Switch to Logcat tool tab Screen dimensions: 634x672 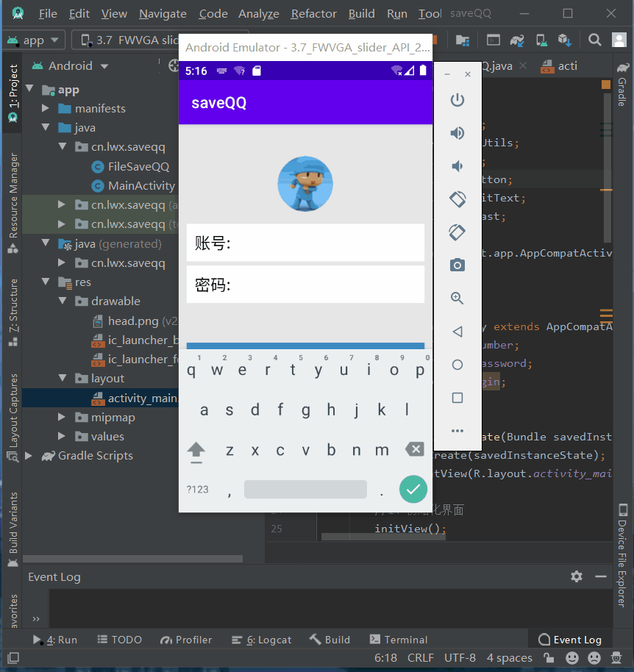[x=262, y=640]
